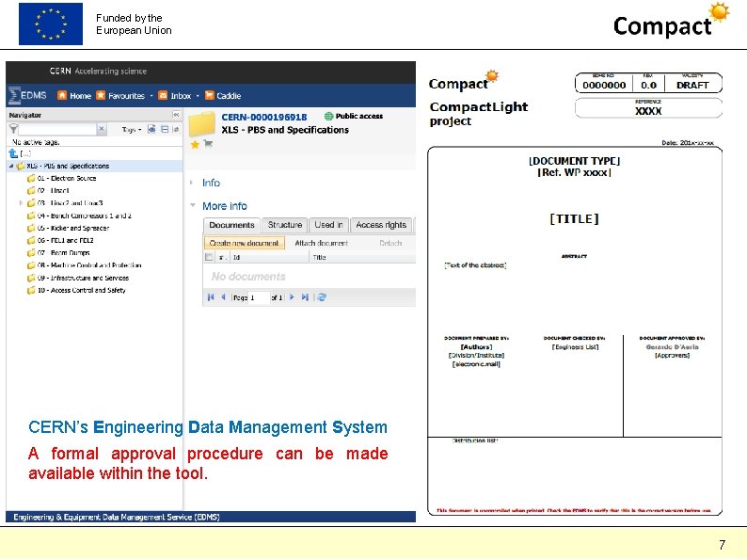Collapse the XLS - PBS and Specifications tree node
The height and width of the screenshot is (560, 747).
point(11,166)
